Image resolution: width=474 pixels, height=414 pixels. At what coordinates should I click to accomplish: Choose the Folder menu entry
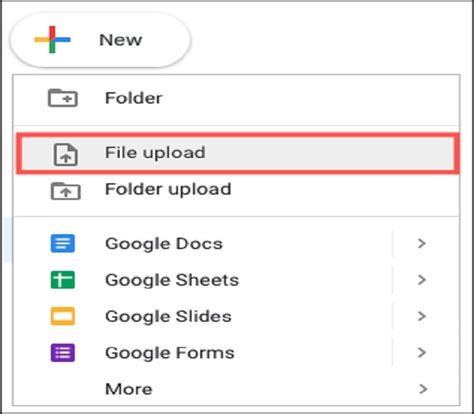236,98
